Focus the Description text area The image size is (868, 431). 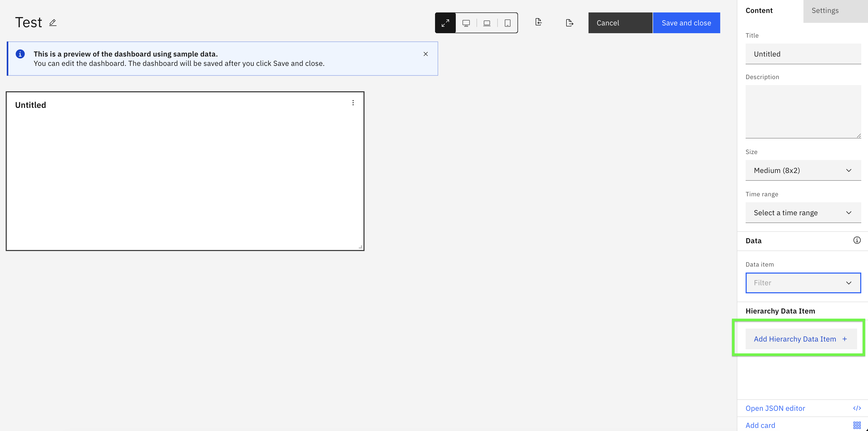803,112
